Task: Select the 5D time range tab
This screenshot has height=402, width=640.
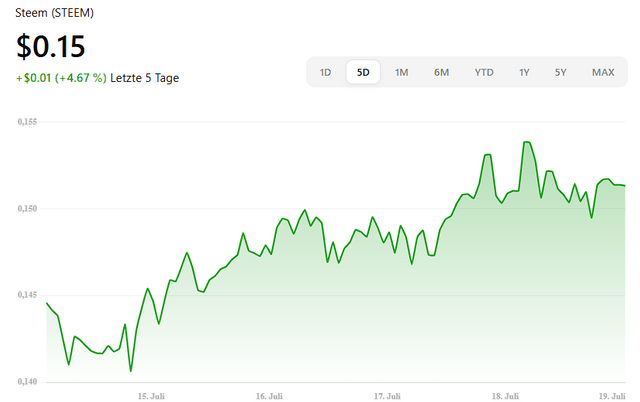Action: point(363,72)
